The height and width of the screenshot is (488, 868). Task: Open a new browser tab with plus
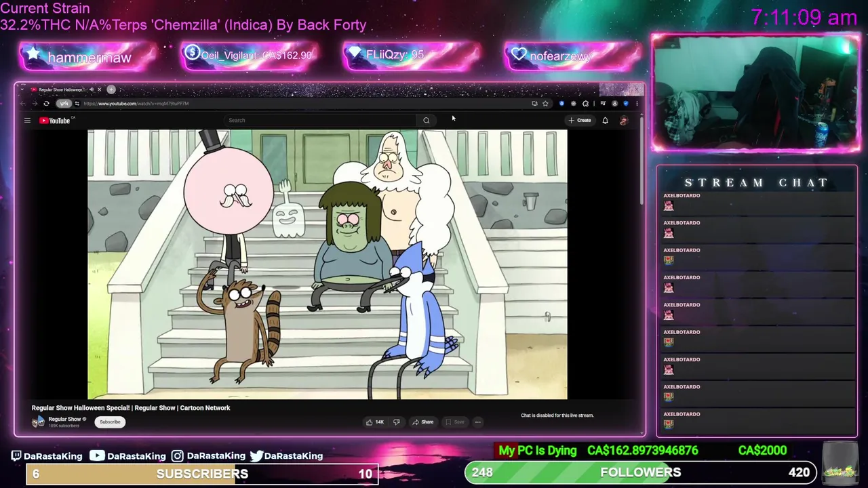tap(111, 89)
